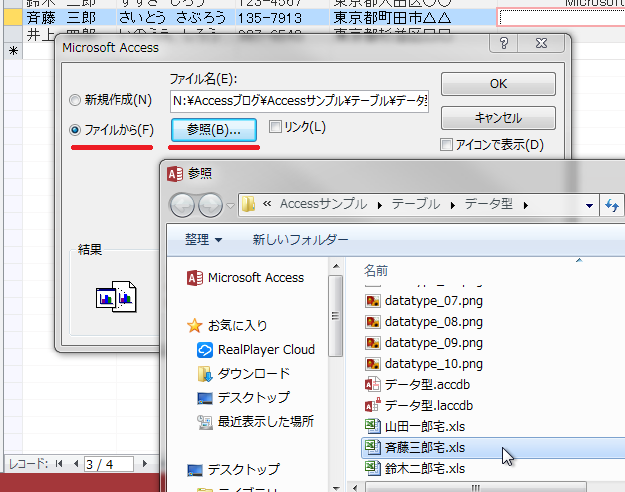The width and height of the screenshot is (625, 492).
Task: Sort by the 名前 column header
Action: 376,271
